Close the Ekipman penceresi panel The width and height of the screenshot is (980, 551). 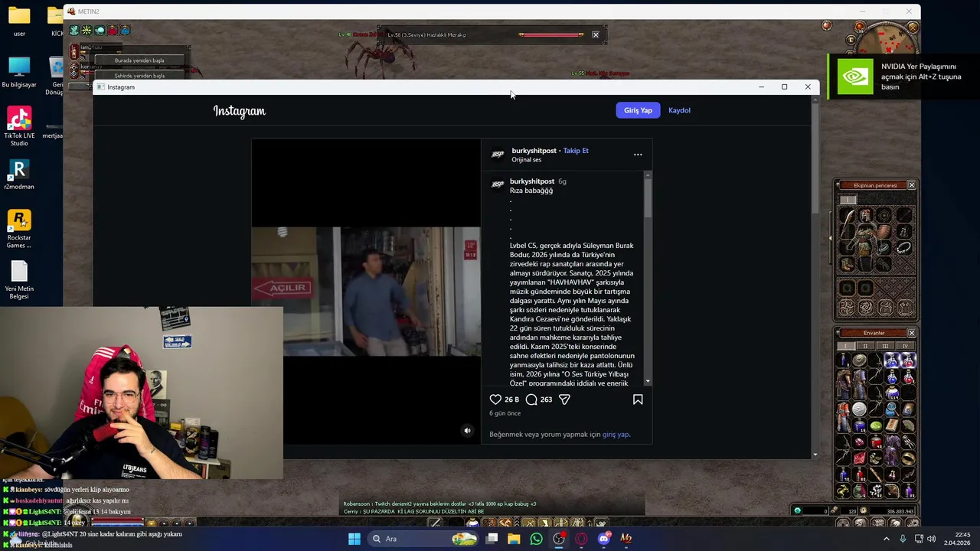(x=911, y=185)
